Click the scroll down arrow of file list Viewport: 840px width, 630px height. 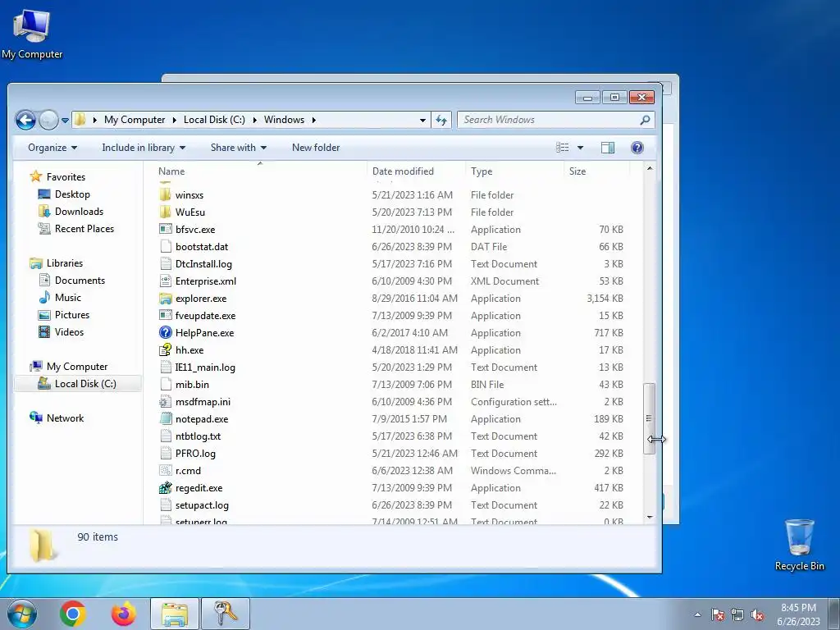pos(650,517)
